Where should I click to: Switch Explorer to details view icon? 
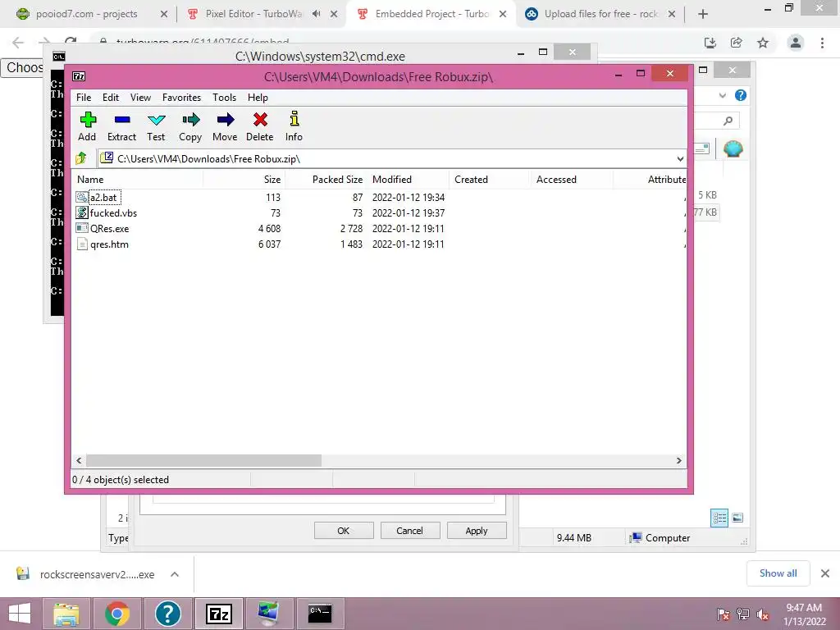click(719, 518)
